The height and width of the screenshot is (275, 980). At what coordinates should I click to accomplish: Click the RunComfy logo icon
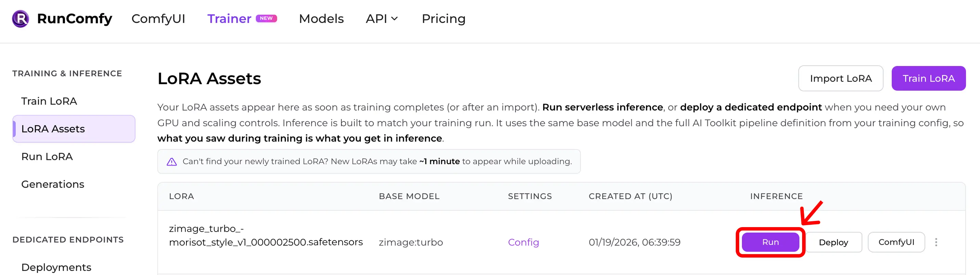click(x=20, y=18)
